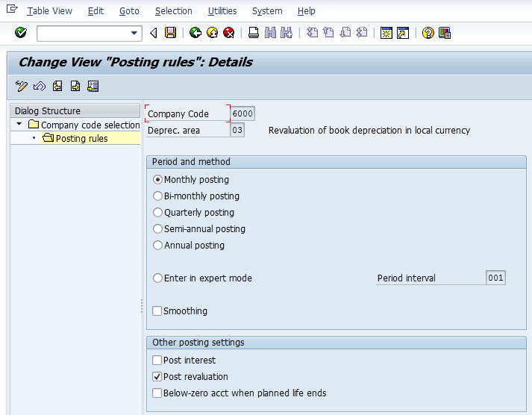
Task: Click the red Cancel icon
Action: point(229,33)
